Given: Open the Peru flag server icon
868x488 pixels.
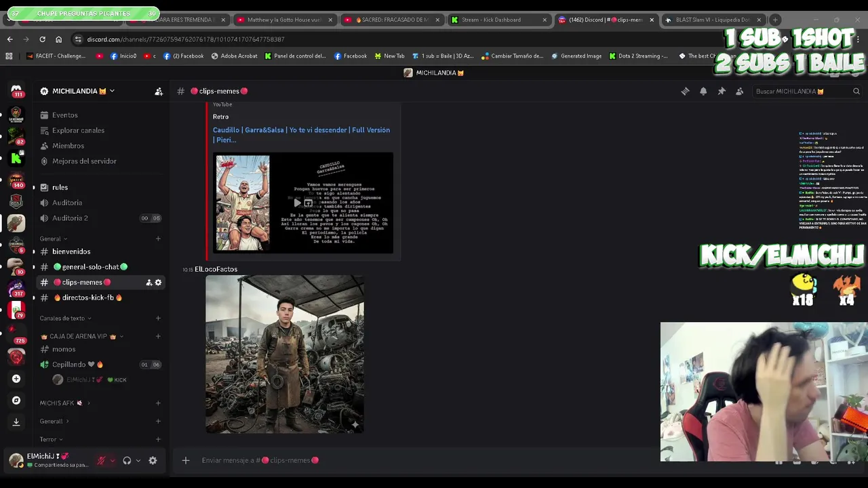Looking at the screenshot, I should (x=16, y=310).
